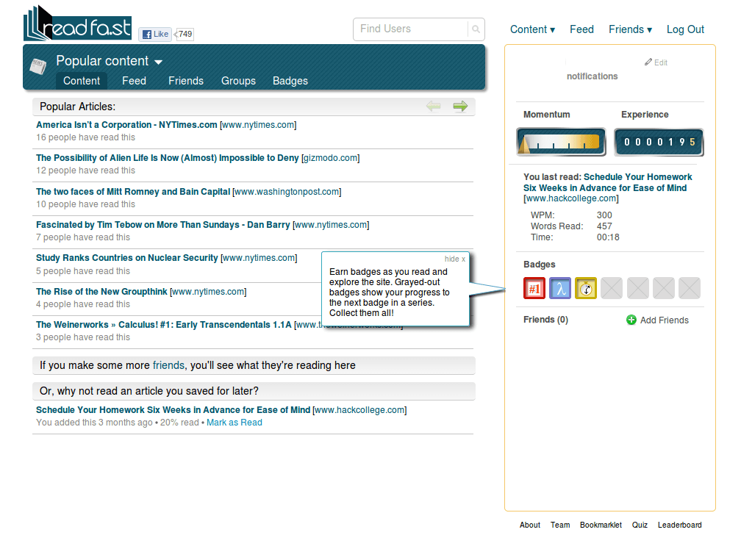Open Feed in top navigation

coord(581,29)
